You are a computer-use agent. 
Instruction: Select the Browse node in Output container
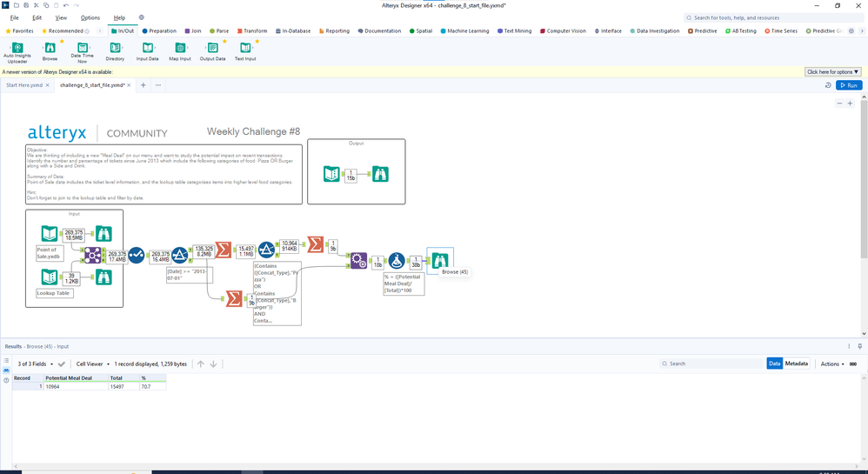pos(380,175)
